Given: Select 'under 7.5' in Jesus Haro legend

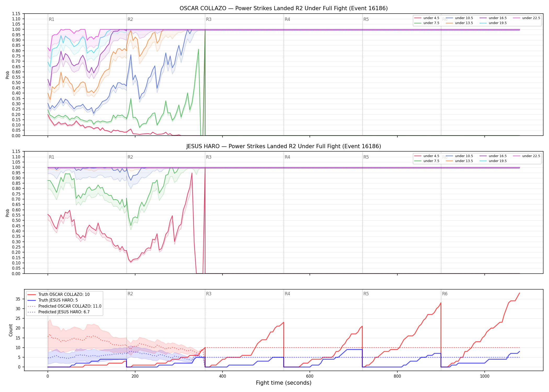Looking at the screenshot, I should click(427, 161).
